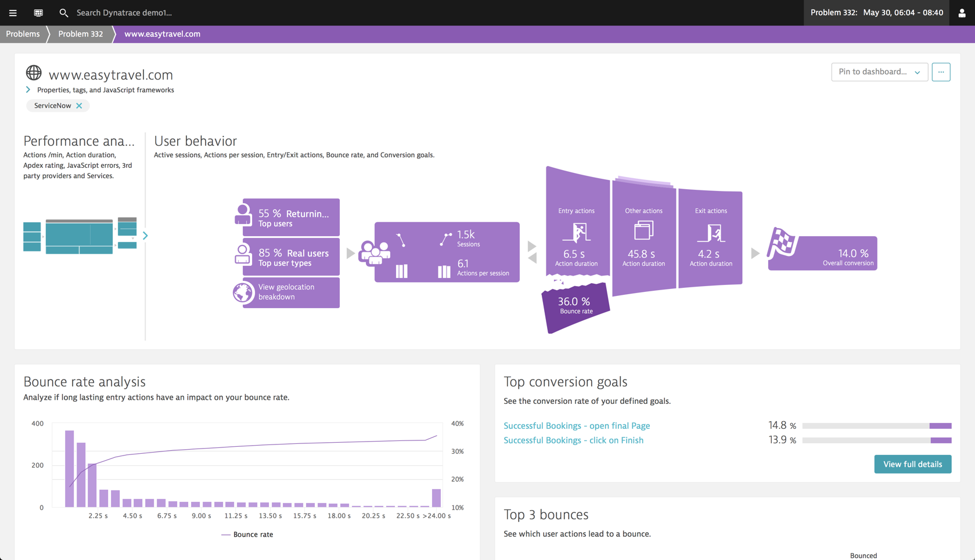Click the Entry actions door icon

pyautogui.click(x=576, y=232)
